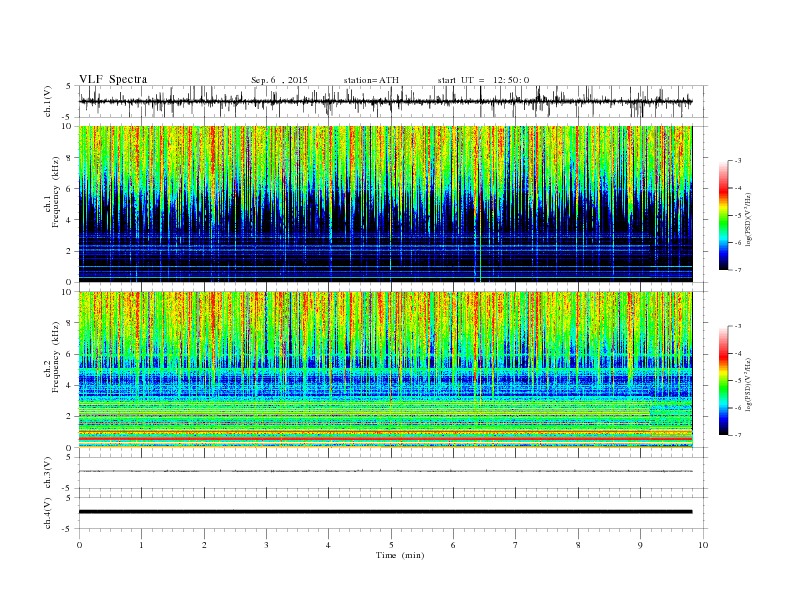The height and width of the screenshot is (612, 792).
Task: Click the "ch.2 Frequency (kHz)" axis label
Action: 52,356
